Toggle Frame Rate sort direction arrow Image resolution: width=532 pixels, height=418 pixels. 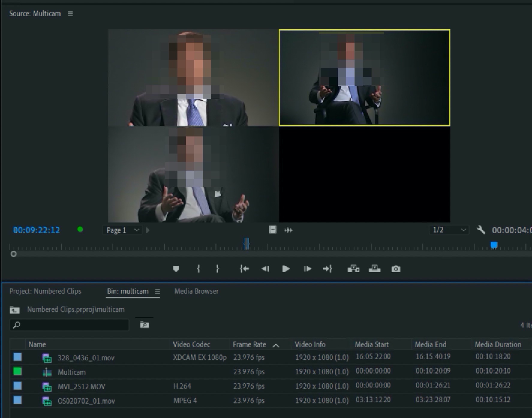coord(276,345)
